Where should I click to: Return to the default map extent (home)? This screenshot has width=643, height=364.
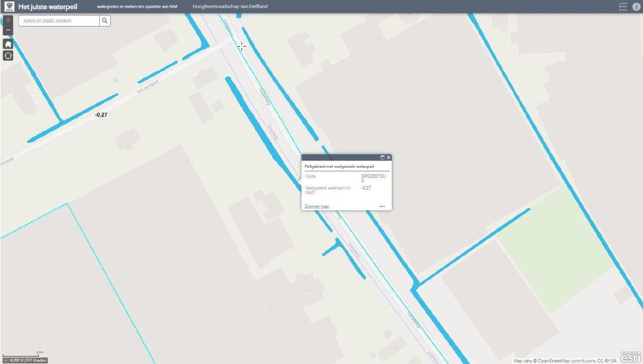8,44
